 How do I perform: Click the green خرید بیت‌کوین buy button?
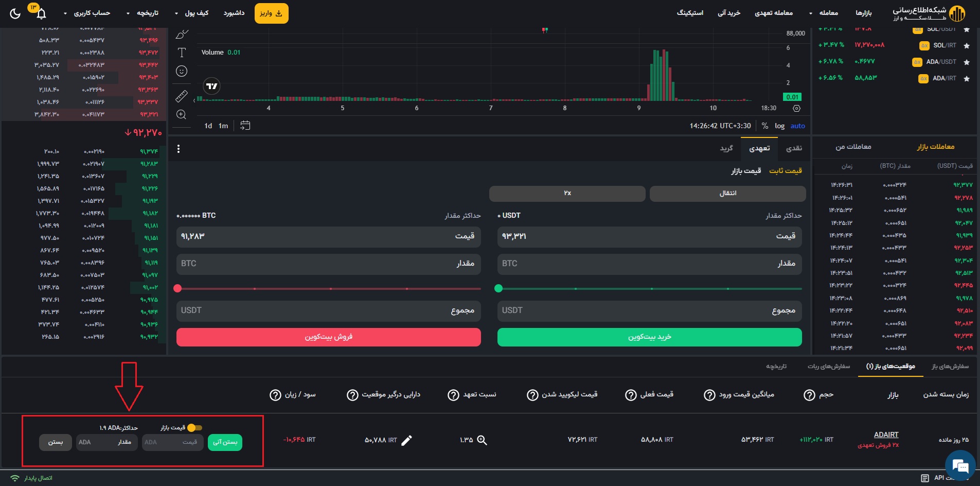(649, 337)
